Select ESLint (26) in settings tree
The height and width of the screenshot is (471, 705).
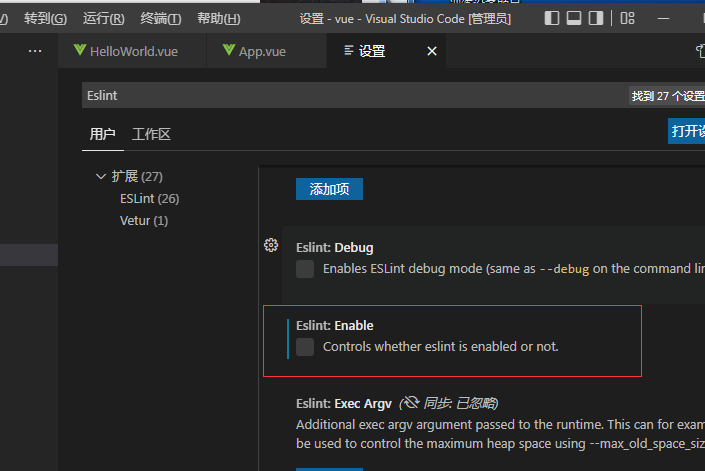click(149, 199)
